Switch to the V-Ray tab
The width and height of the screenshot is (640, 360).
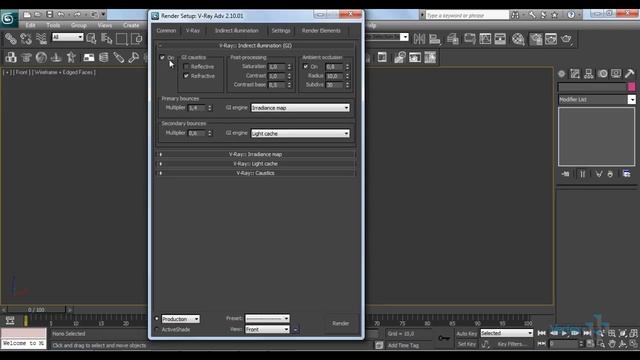[193, 31]
